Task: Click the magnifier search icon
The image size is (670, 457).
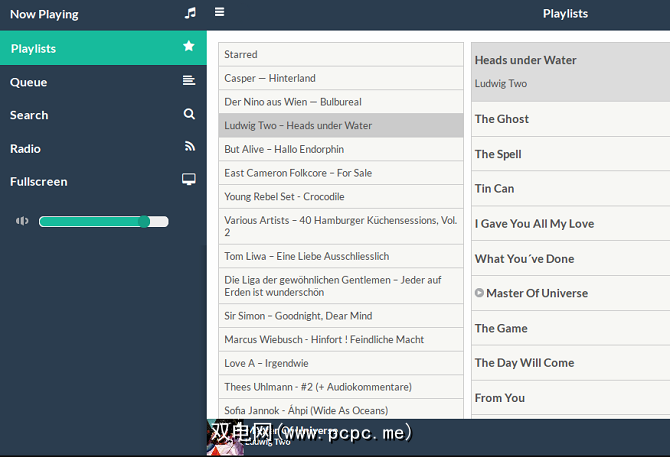Action: tap(189, 114)
